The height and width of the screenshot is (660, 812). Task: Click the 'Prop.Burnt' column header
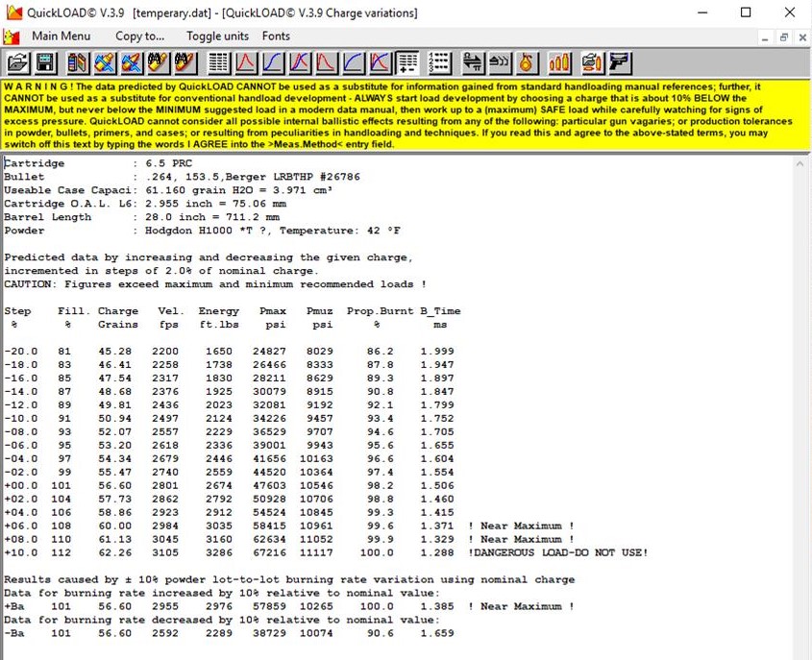[381, 311]
